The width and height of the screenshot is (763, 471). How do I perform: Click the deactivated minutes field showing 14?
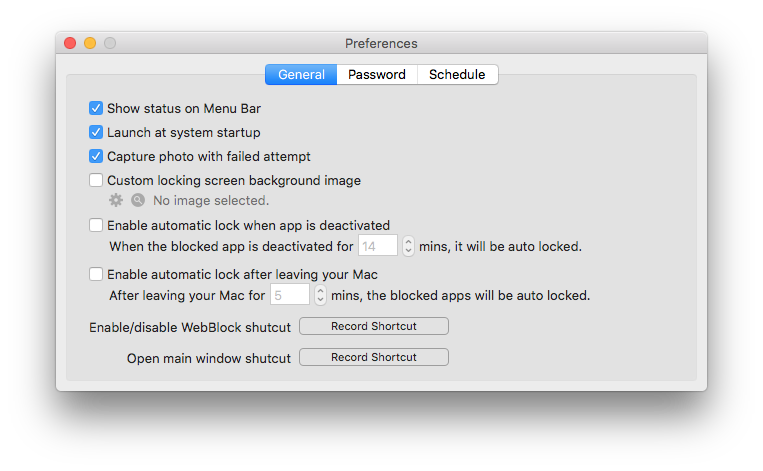[378, 246]
